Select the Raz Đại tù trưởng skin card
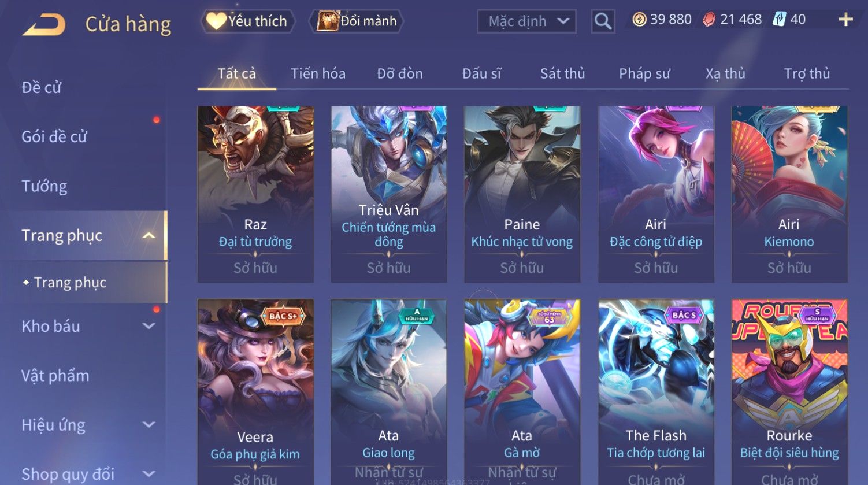The image size is (868, 485). tap(255, 194)
